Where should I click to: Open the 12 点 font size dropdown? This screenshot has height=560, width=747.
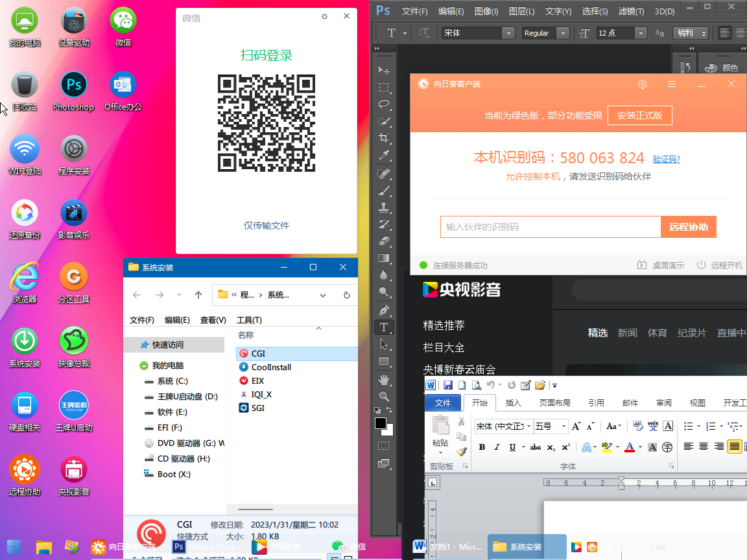[641, 33]
